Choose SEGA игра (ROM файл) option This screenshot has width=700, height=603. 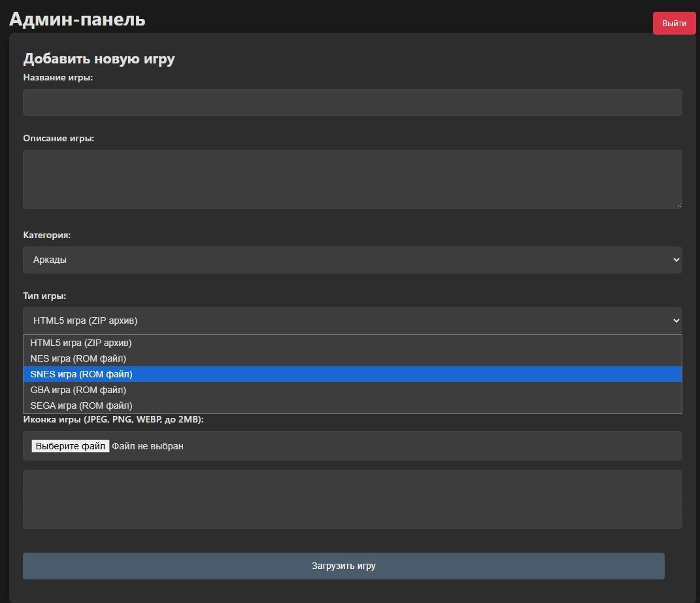point(82,405)
